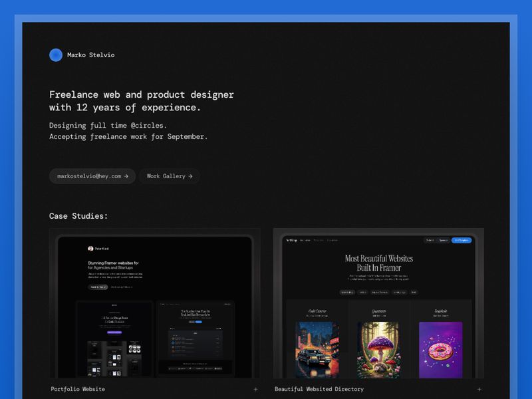
Task: Expand the Beautiful Websited Directory case study
Action: (479, 389)
